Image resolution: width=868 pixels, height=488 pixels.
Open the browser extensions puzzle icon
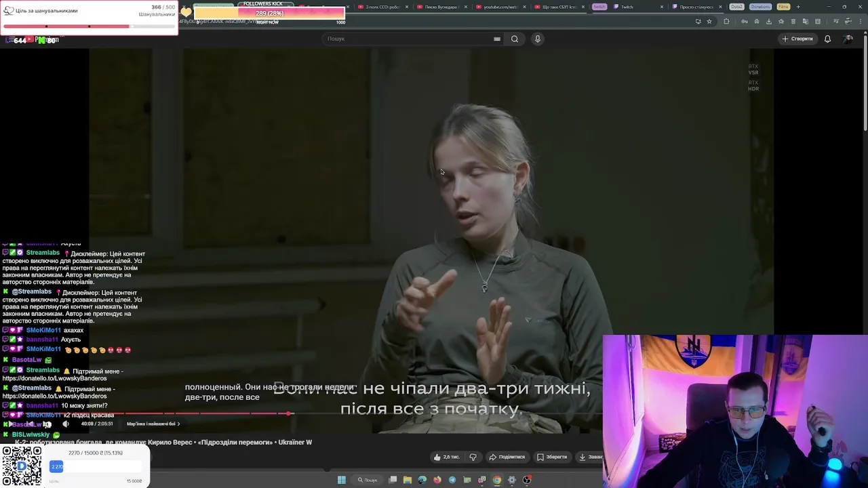pos(726,21)
